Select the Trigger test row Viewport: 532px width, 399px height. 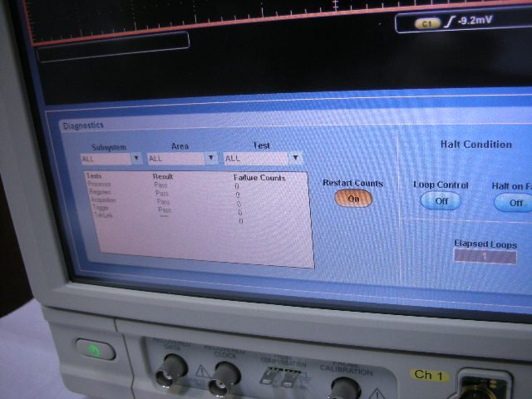(x=167, y=209)
